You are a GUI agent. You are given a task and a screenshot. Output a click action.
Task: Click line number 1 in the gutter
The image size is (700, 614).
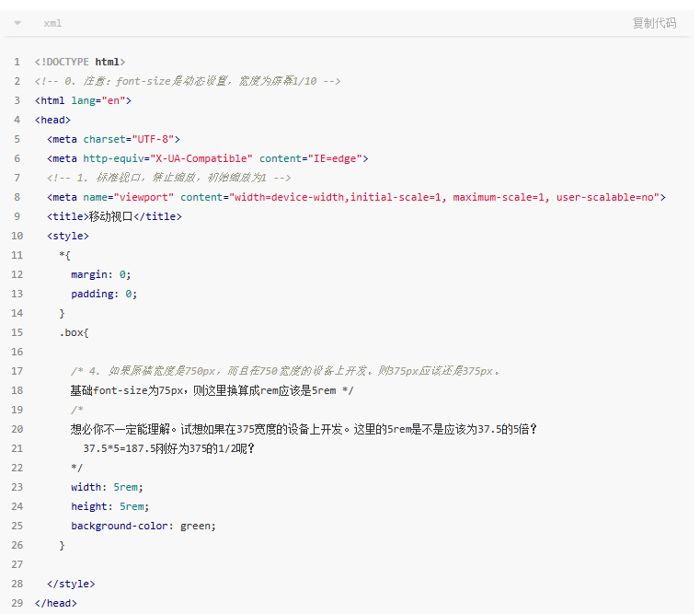pos(17,62)
